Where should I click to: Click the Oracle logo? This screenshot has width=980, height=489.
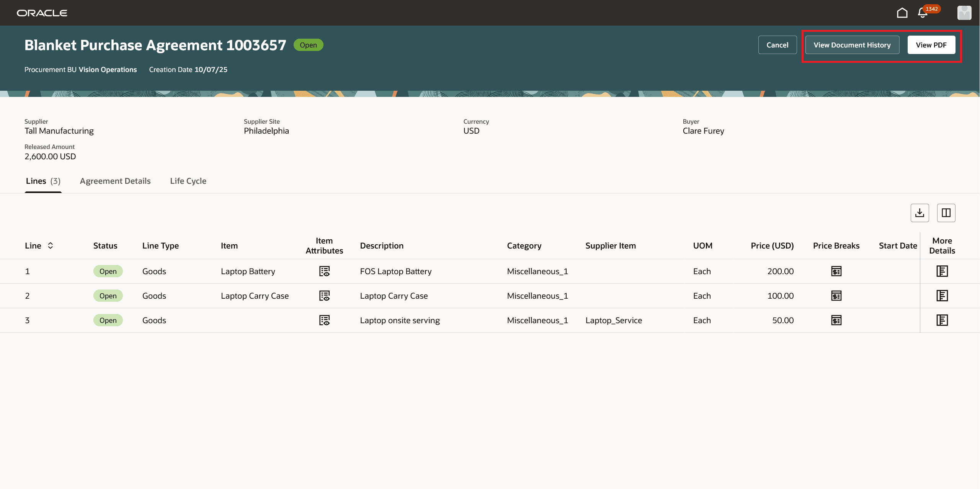coord(42,13)
